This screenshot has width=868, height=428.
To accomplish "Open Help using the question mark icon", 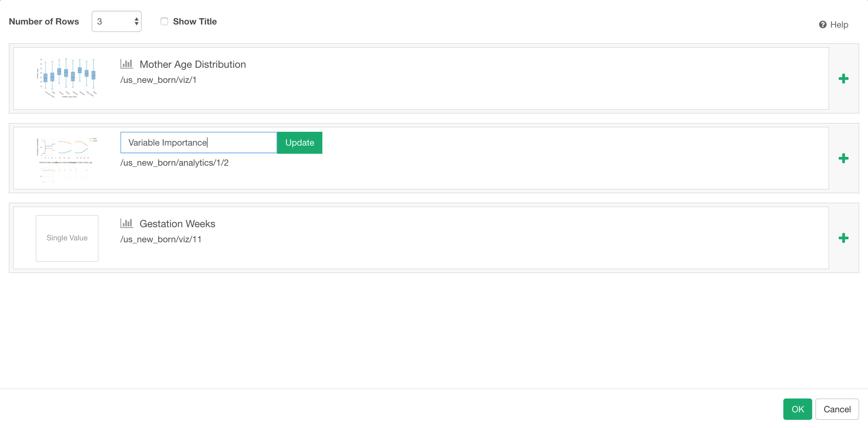I will coord(822,24).
